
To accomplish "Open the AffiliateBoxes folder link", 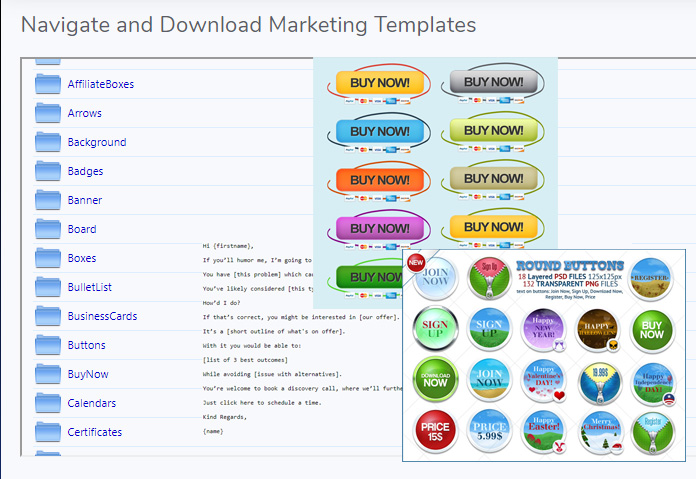I will pos(100,84).
